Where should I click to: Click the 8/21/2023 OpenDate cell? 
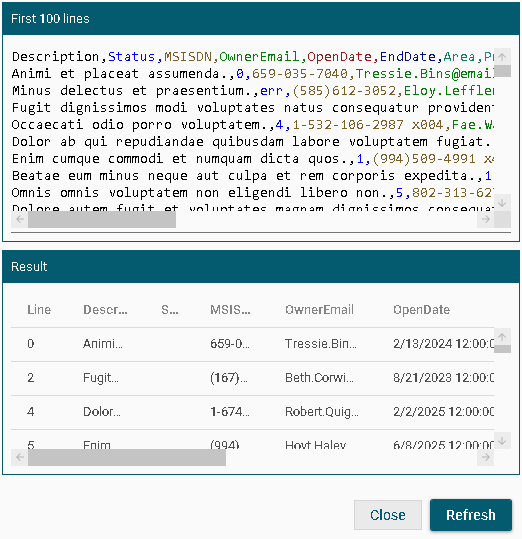tap(443, 378)
